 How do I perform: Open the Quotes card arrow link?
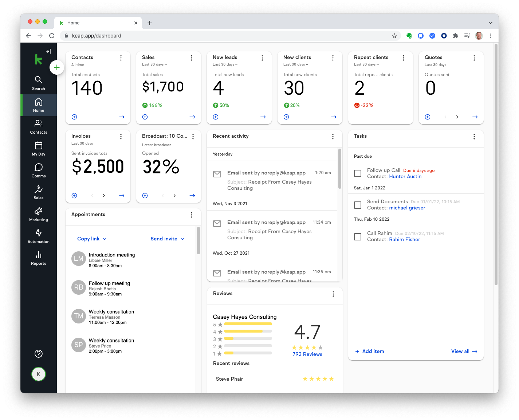tap(475, 117)
